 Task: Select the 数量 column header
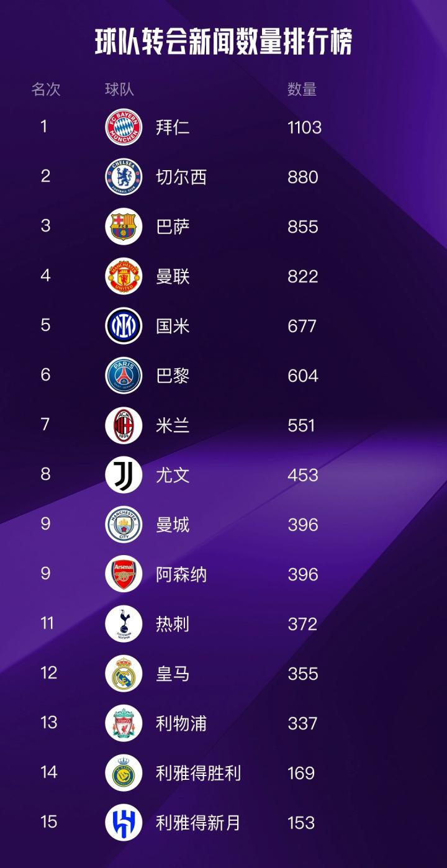[302, 89]
